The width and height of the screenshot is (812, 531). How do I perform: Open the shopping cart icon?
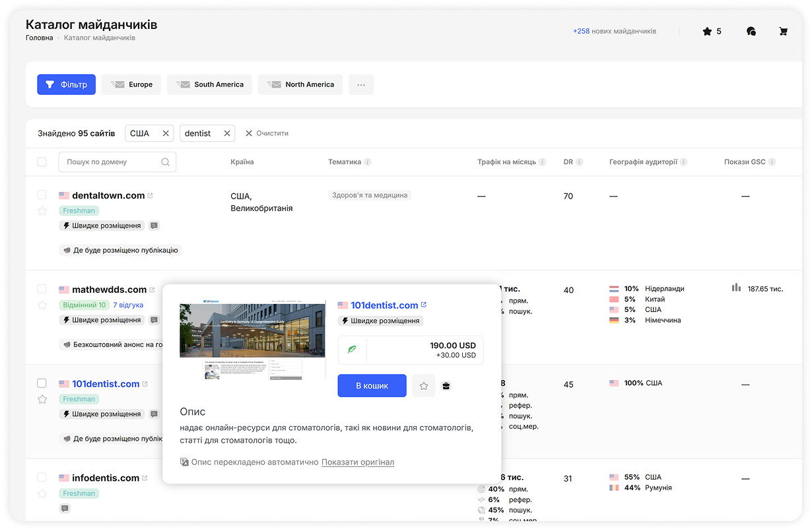(x=783, y=31)
